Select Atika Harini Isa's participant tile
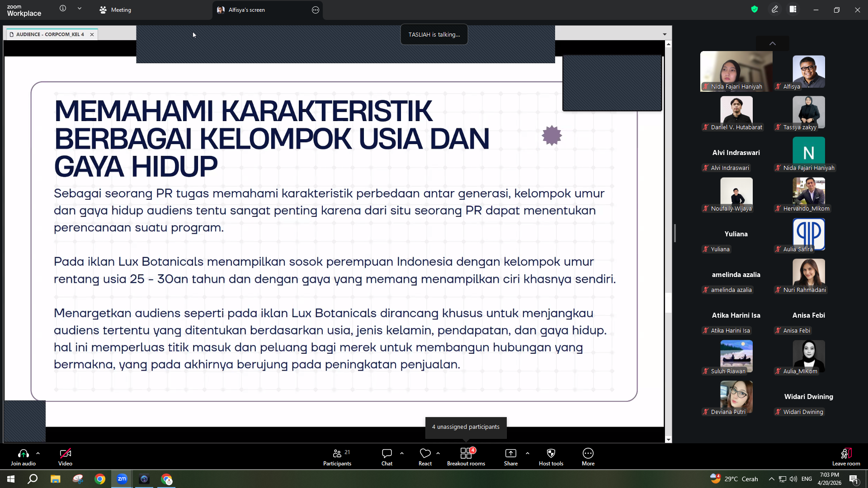Image resolution: width=868 pixels, height=488 pixels. [736, 315]
